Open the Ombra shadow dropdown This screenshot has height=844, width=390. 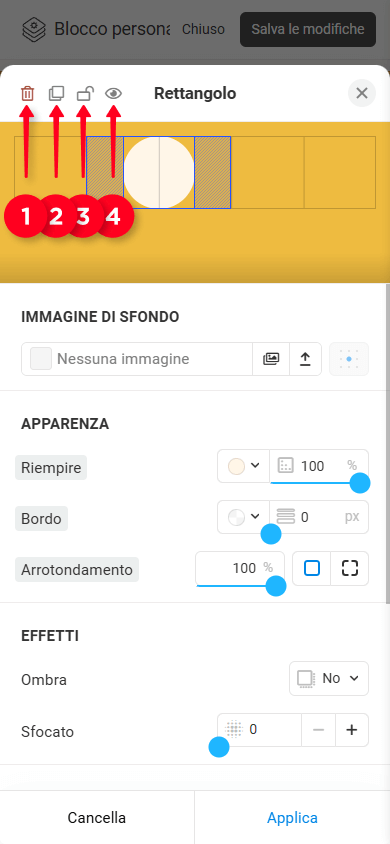(329, 678)
